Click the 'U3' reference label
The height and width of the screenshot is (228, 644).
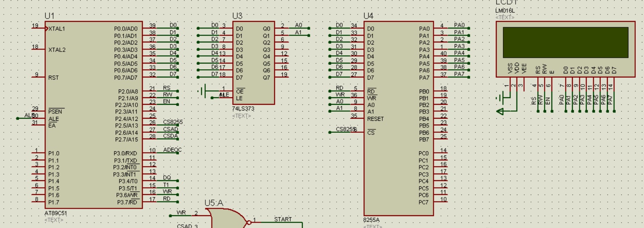237,16
